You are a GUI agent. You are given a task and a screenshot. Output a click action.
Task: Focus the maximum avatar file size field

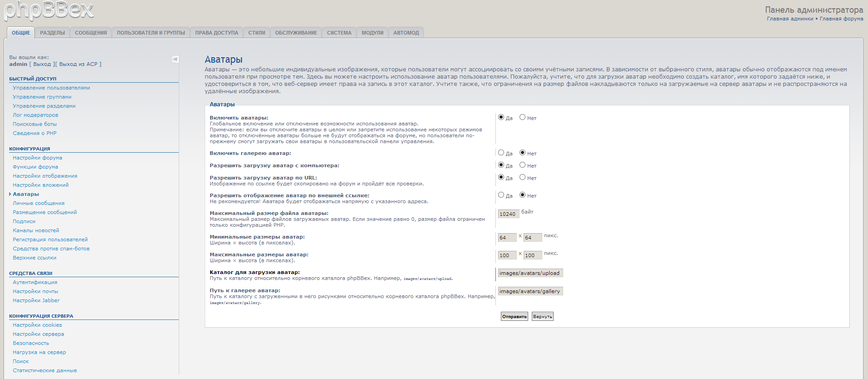click(x=508, y=214)
